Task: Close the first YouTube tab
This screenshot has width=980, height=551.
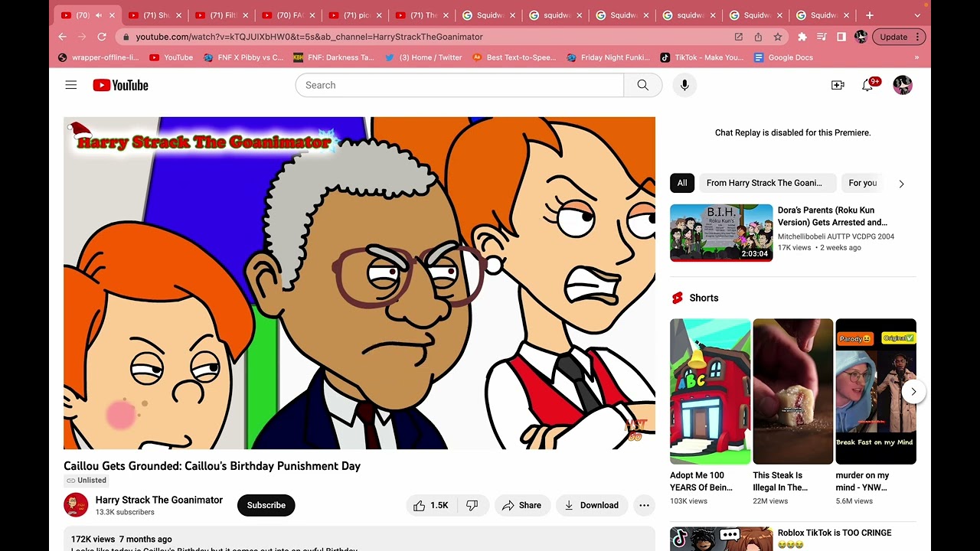Action: pos(112,15)
